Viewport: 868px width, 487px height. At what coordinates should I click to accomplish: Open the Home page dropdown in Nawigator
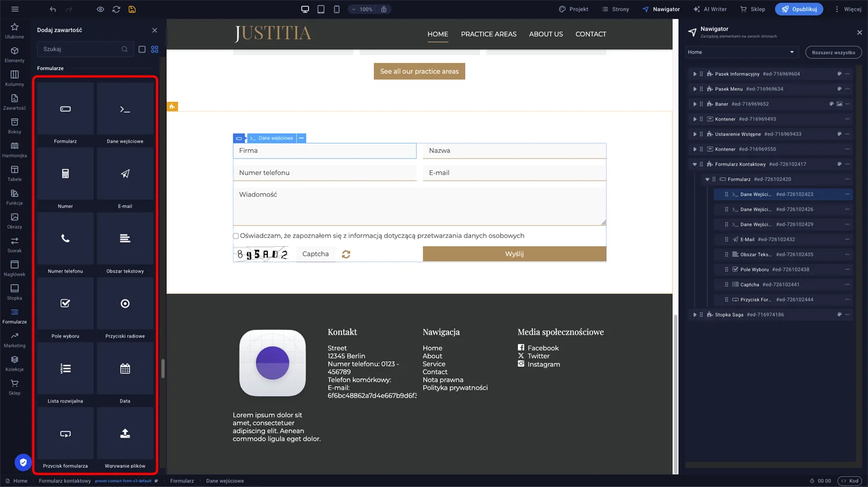741,52
